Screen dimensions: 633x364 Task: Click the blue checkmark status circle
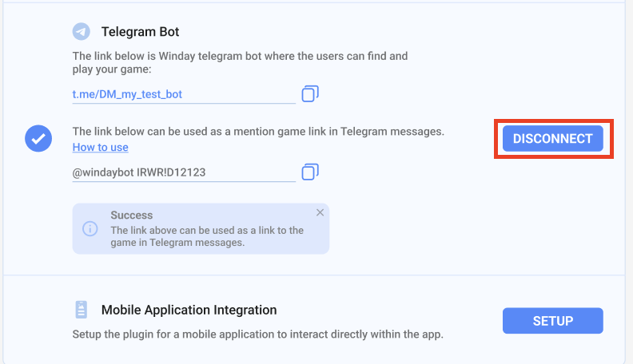pyautogui.click(x=38, y=138)
